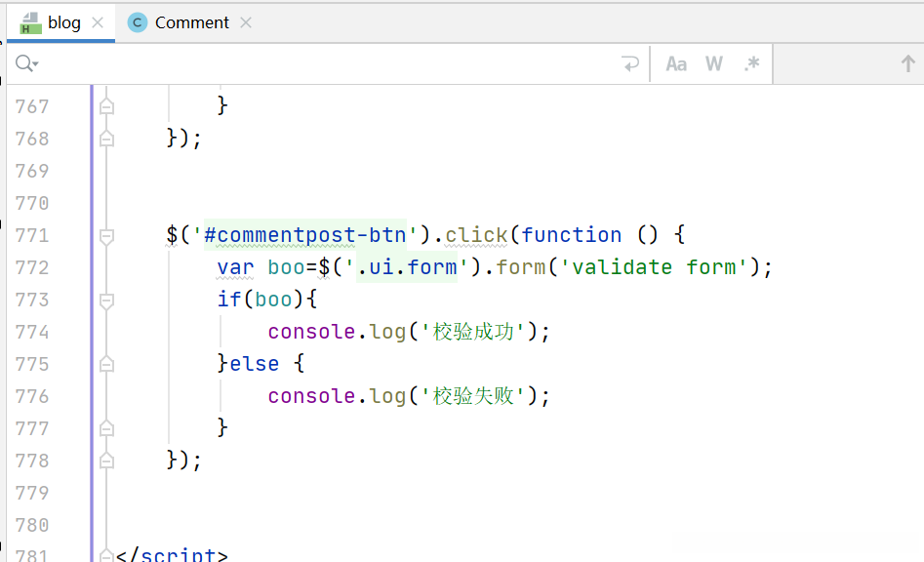
Task: Open search history magnifier dropdown
Action: (27, 63)
